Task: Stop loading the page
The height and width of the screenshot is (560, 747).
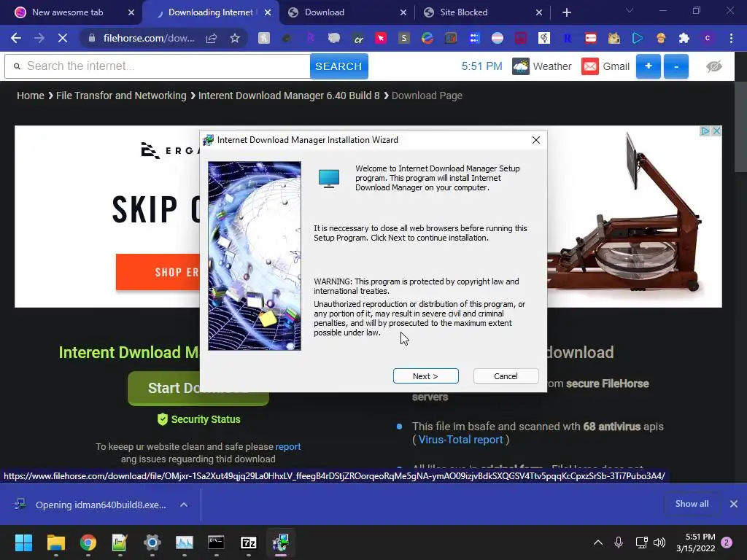Action: tap(63, 38)
